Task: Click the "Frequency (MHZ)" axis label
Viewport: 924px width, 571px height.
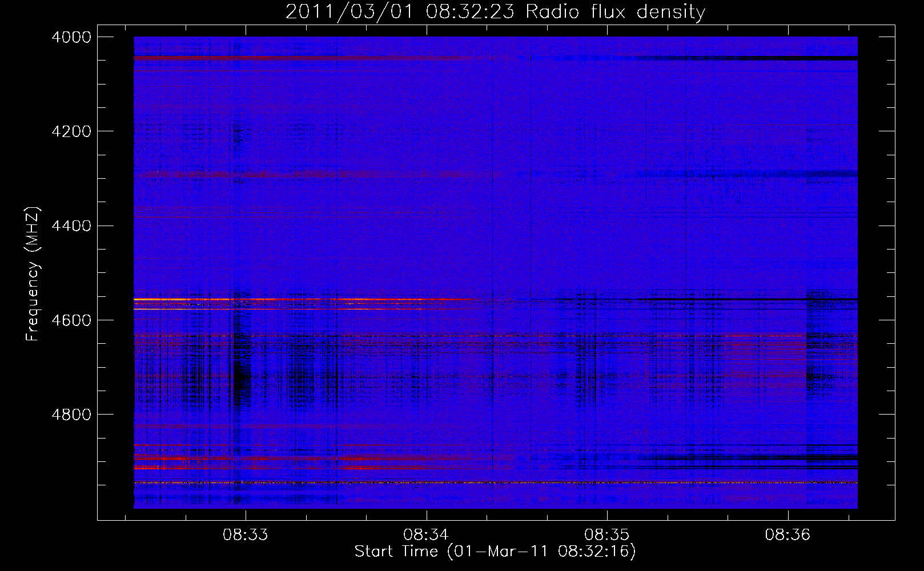Action: pos(33,274)
